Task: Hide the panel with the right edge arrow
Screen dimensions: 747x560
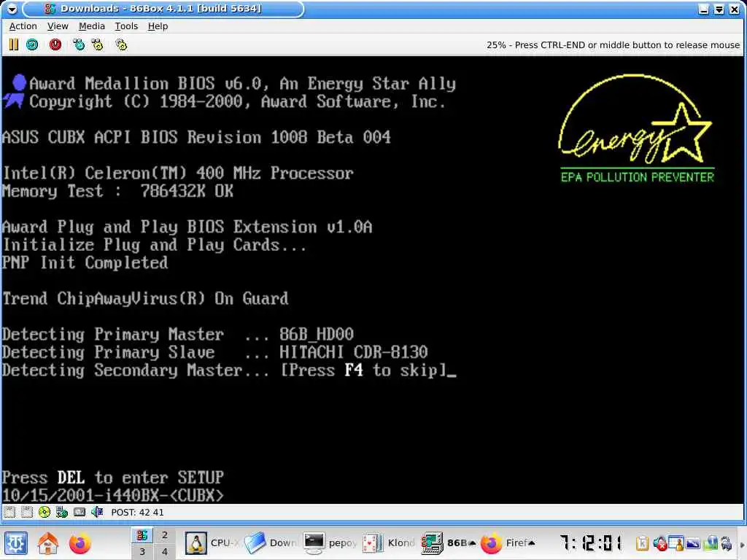Action: coord(742,543)
